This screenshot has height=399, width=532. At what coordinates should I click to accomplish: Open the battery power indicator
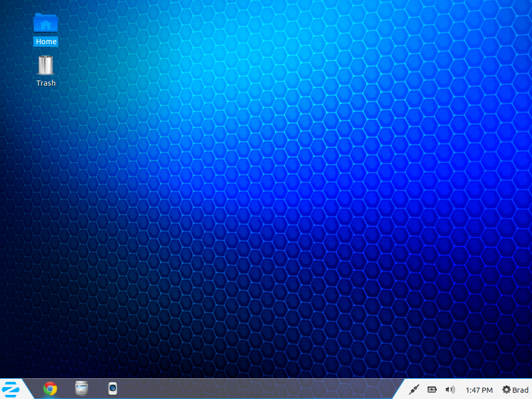point(432,390)
